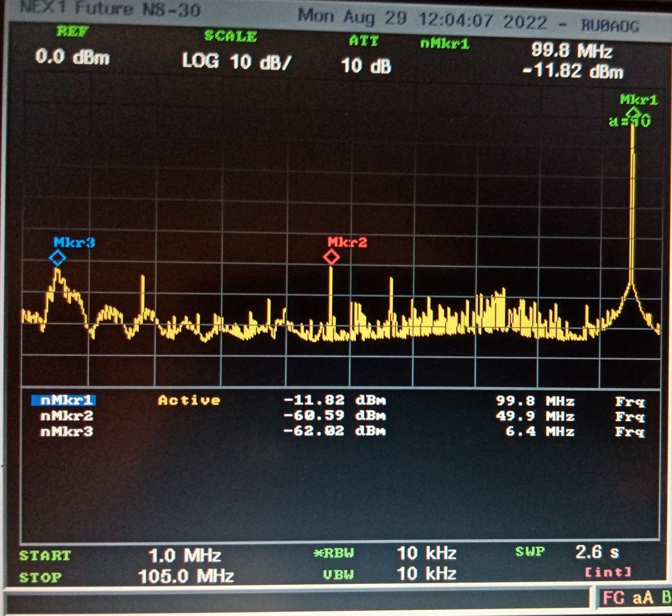This screenshot has width=672, height=616.
Task: Click the Active status text
Action: tap(189, 400)
